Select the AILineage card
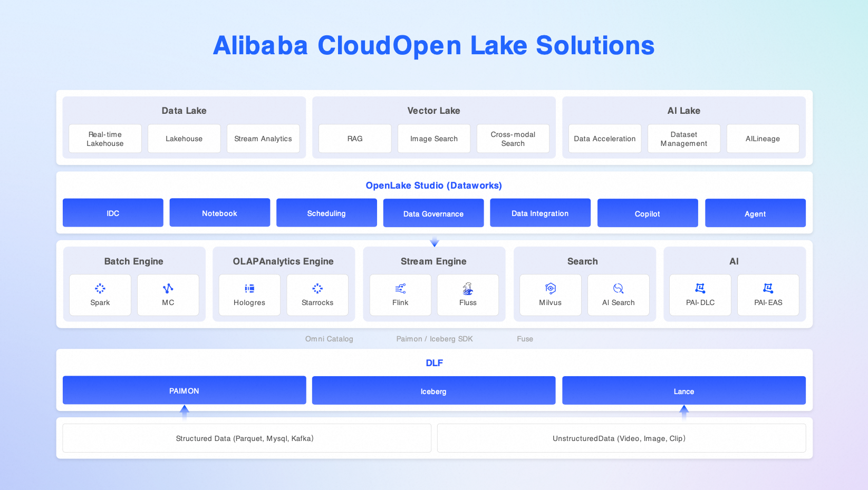This screenshot has width=868, height=490. tap(763, 139)
